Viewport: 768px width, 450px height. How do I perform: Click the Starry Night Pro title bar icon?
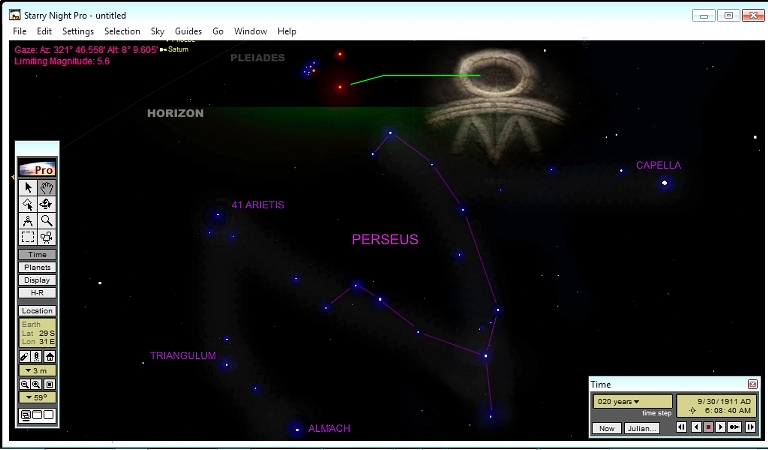pos(15,15)
